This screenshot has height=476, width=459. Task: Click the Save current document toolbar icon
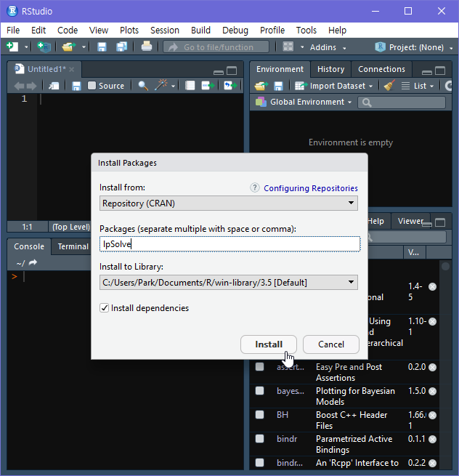pos(102,47)
